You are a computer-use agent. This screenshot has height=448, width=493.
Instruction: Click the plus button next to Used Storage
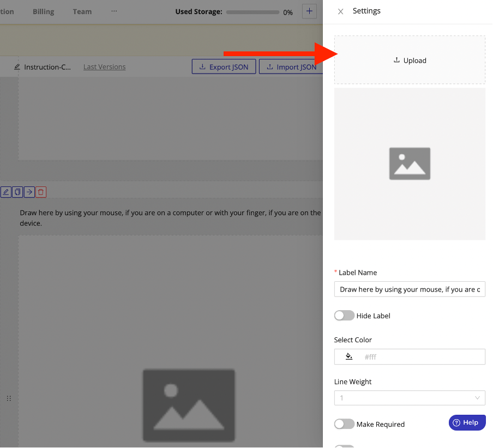(x=309, y=11)
